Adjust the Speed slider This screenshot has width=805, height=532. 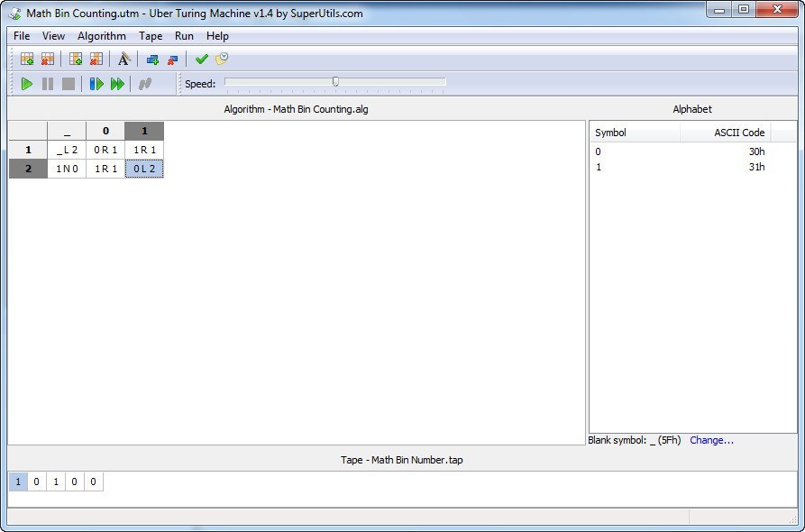(x=334, y=81)
